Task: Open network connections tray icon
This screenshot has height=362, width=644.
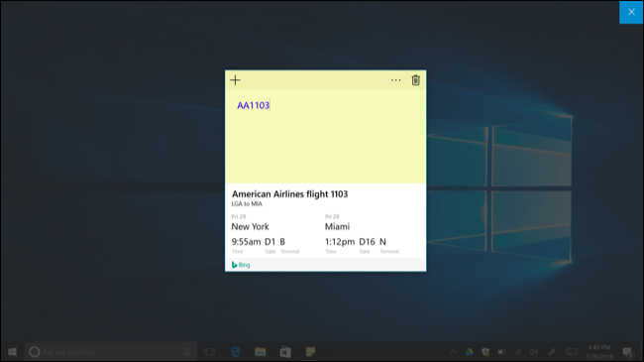Action: click(x=518, y=352)
